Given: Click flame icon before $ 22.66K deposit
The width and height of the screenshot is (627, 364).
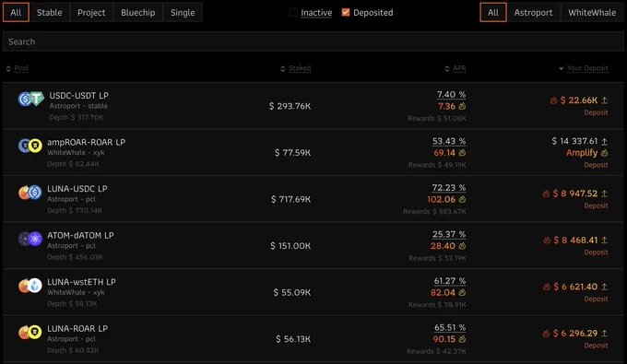Looking at the screenshot, I should pyautogui.click(x=553, y=100).
